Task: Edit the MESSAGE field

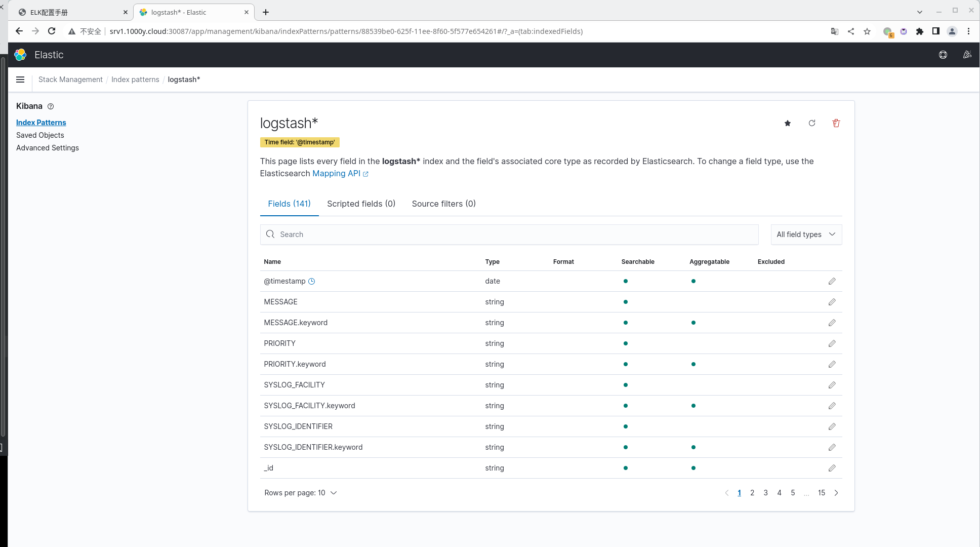Action: (832, 302)
